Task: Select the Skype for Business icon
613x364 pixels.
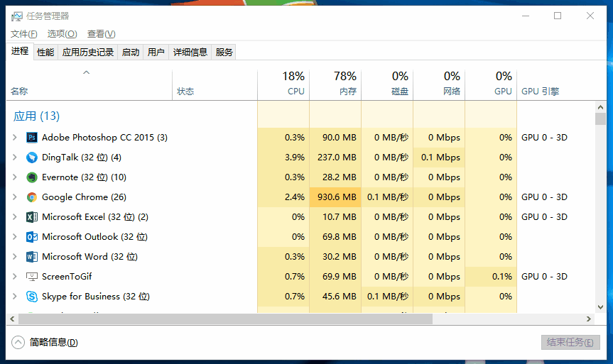Action: (32, 297)
